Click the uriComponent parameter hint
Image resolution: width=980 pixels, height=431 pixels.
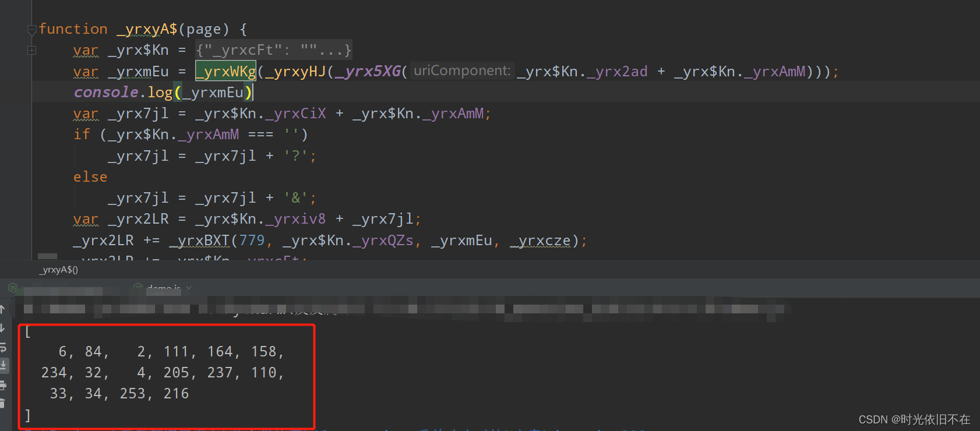tap(462, 70)
